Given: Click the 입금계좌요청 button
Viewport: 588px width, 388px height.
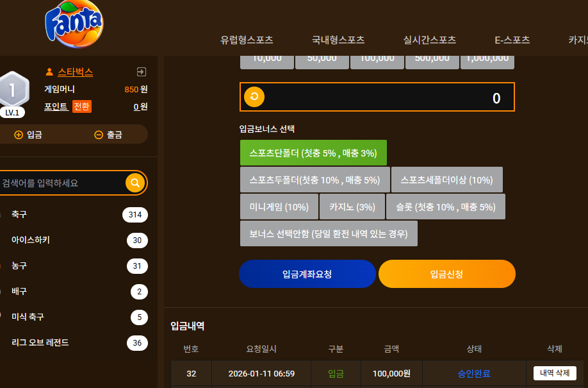Looking at the screenshot, I should click(307, 274).
